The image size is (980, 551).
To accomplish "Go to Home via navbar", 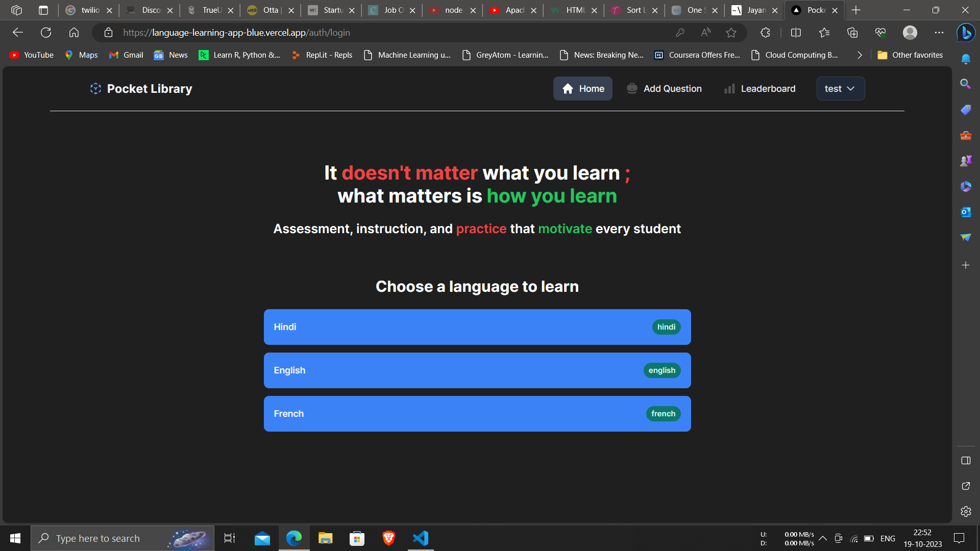I will coord(583,89).
